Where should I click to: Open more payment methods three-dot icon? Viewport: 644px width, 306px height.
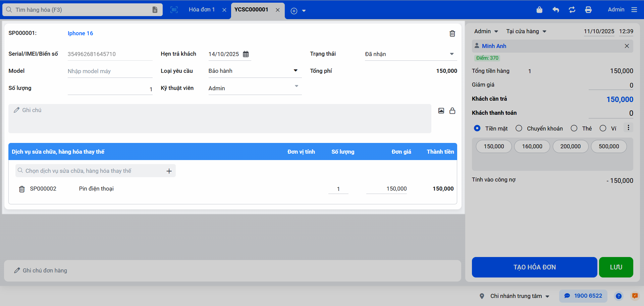[628, 127]
